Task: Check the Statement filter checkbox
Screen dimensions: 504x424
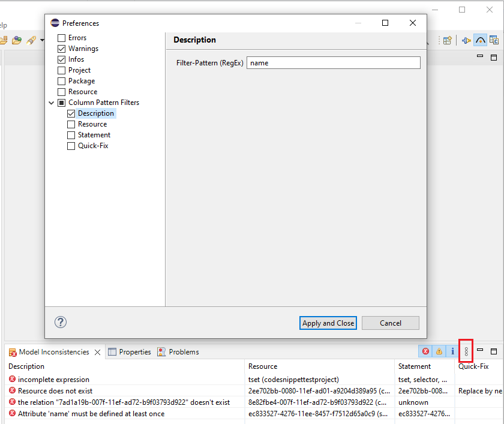Action: [71, 135]
